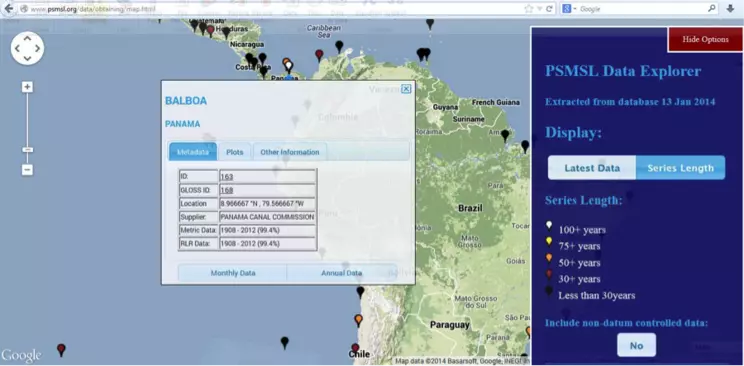Open the URL bar history dropdown arrow
The width and height of the screenshot is (744, 366).
point(539,9)
